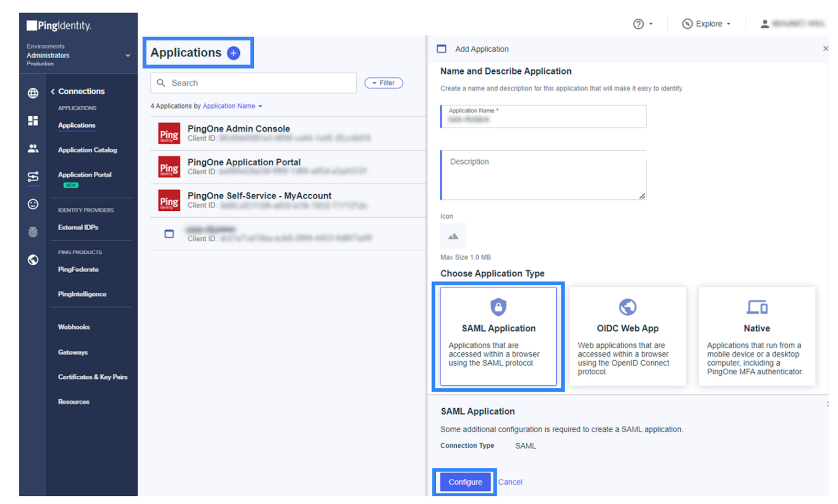The width and height of the screenshot is (838, 504).
Task: Open the Explore dropdown menu
Action: click(x=707, y=24)
